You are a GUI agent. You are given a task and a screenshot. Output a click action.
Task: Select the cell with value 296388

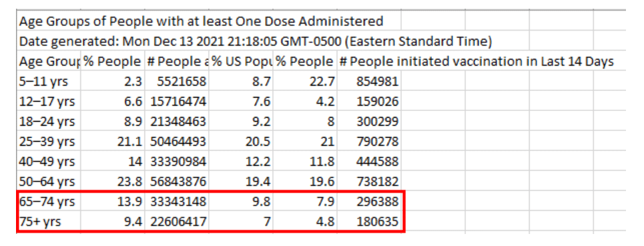coord(369,202)
